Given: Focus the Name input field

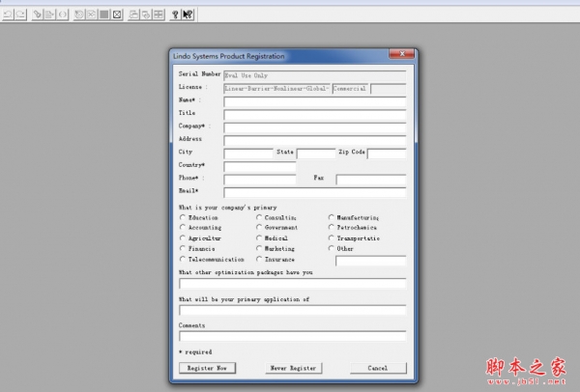Looking at the screenshot, I should (315, 102).
